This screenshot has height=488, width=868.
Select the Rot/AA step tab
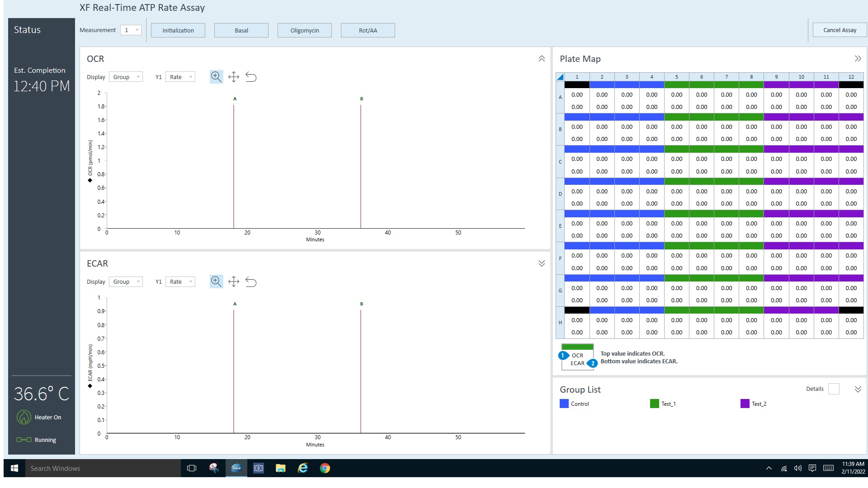368,30
